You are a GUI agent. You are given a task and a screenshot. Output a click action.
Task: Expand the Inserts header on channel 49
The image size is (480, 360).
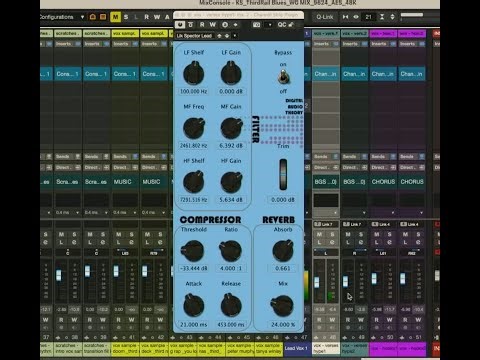point(354,44)
